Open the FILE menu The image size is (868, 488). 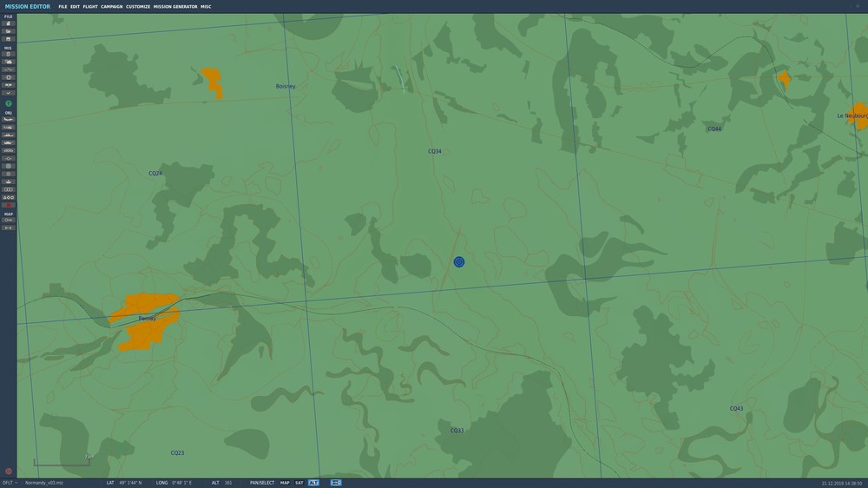[x=62, y=7]
